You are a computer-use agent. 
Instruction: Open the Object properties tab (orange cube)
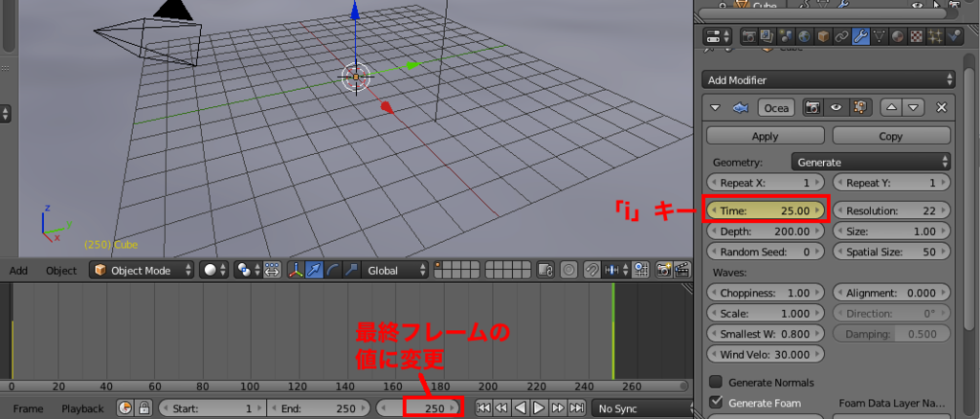[824, 36]
